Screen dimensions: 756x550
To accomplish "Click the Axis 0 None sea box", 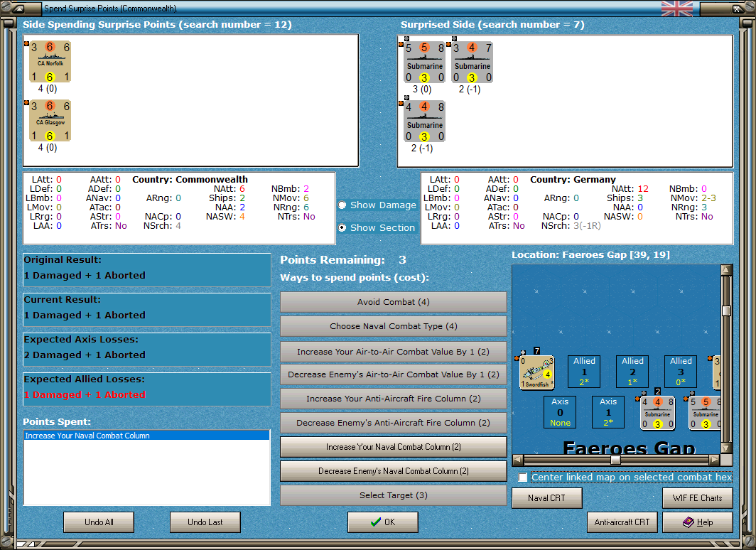I will click(x=560, y=412).
